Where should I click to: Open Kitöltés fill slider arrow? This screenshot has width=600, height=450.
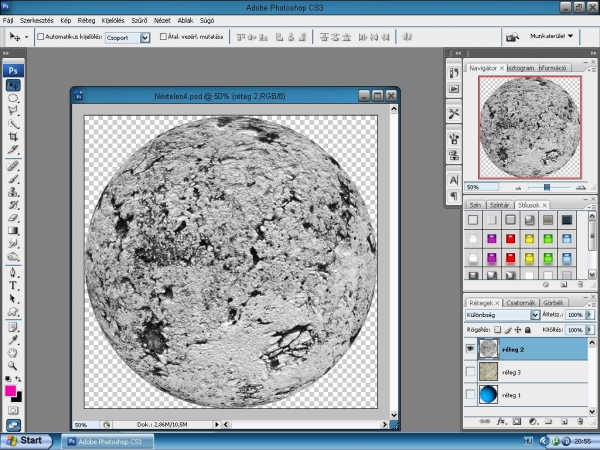(x=589, y=330)
